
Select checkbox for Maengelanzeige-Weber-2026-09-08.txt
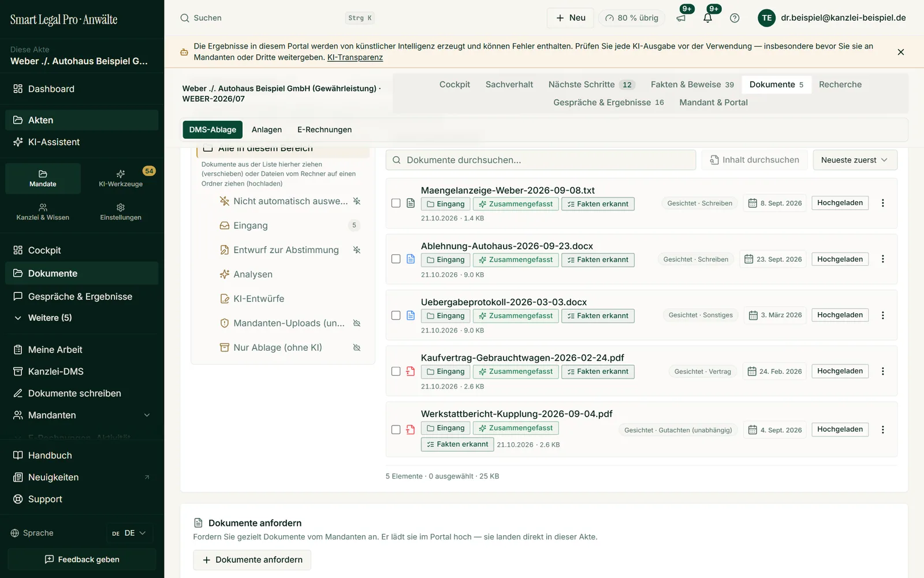396,203
